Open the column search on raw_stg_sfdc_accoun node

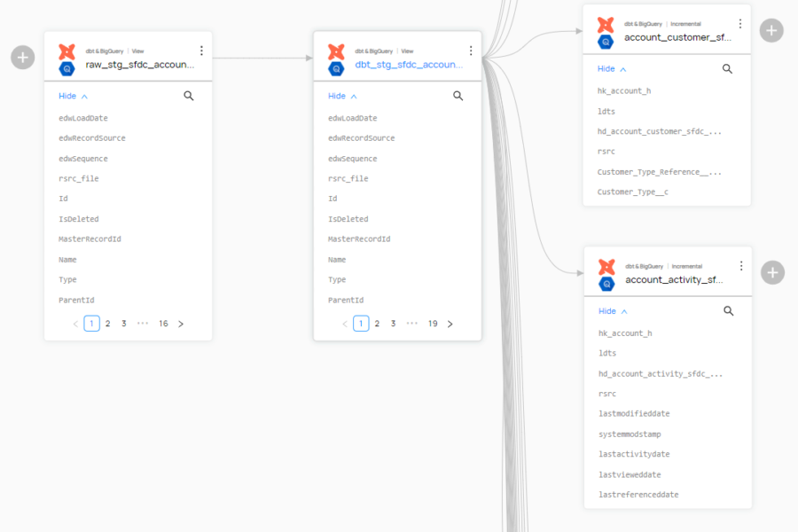pyautogui.click(x=189, y=95)
